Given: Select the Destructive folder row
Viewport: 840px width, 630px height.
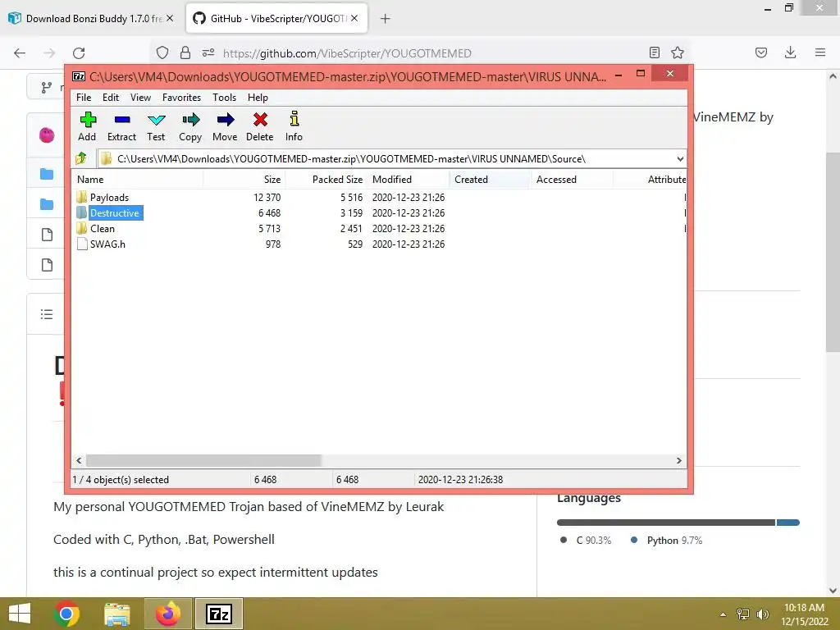Looking at the screenshot, I should coord(378,212).
